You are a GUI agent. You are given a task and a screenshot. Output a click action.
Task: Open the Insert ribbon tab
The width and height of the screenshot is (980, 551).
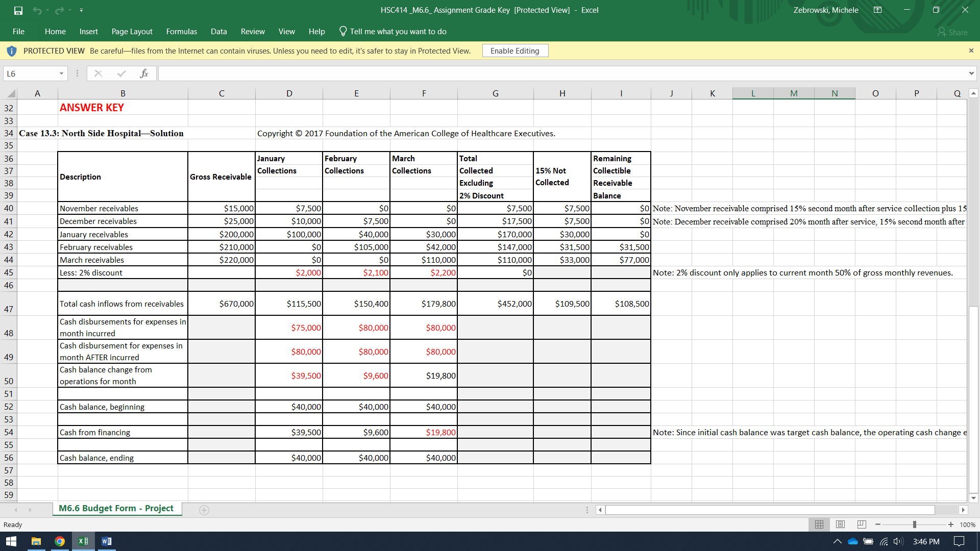[88, 32]
